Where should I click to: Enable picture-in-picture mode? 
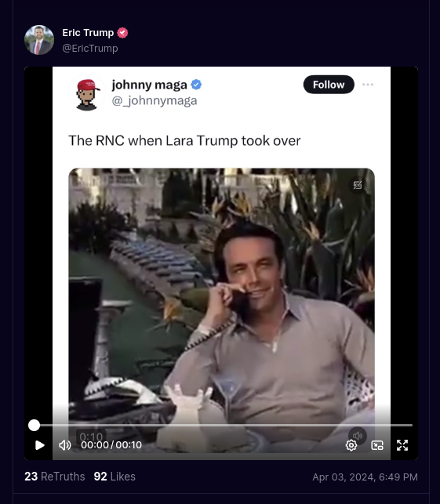[377, 445]
